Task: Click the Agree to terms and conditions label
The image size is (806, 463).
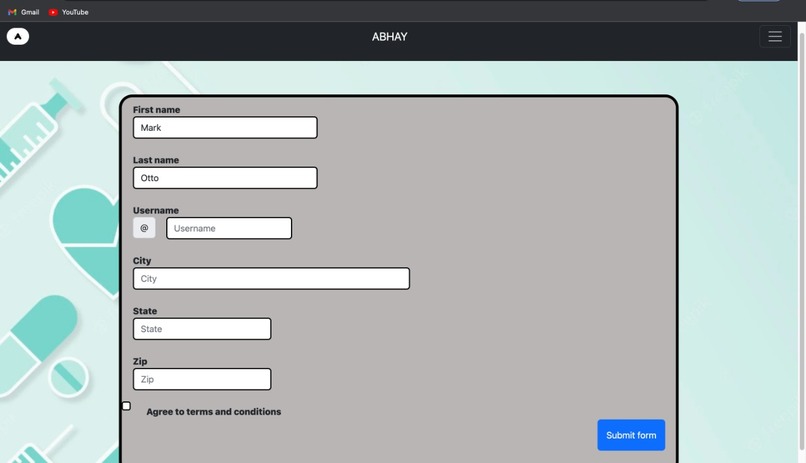Action: [x=214, y=412]
